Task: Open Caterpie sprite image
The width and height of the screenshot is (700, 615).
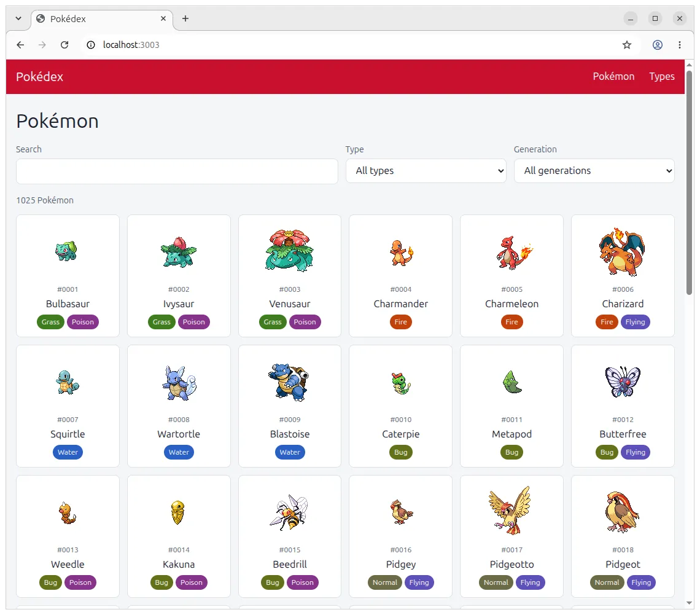Action: click(402, 383)
